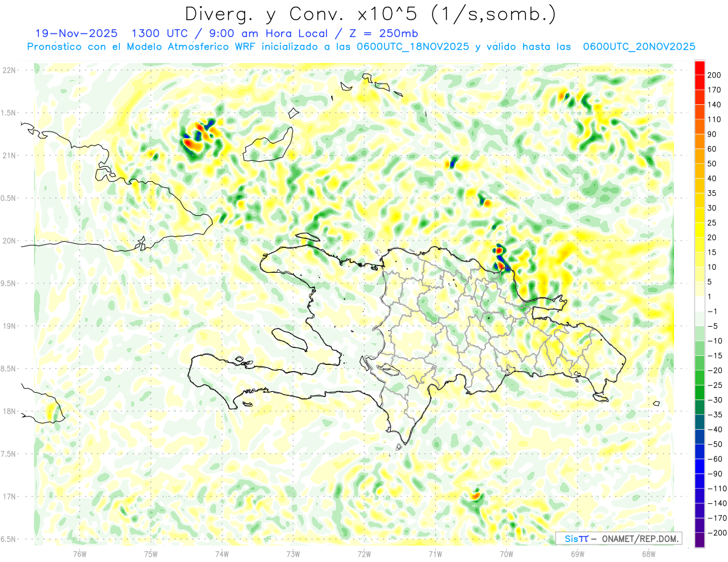Click the 0.5N latitude label
This screenshot has height=562, width=728.
point(9,198)
